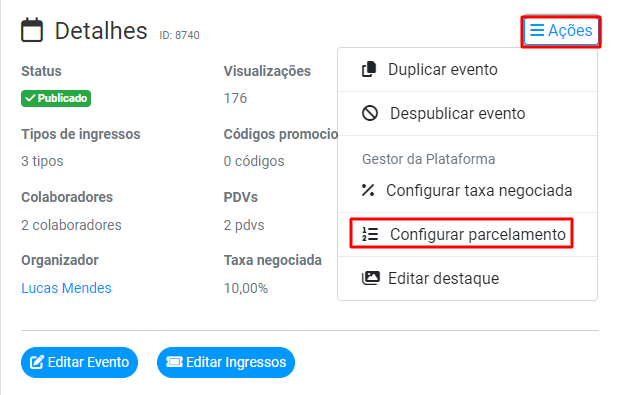Click the green Publicado status badge
Screen dimensions: 619x395
point(56,98)
